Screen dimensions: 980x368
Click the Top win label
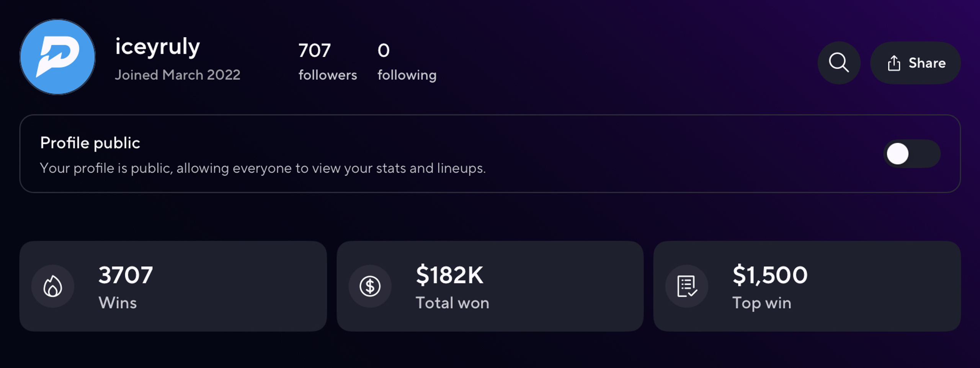pos(762,303)
